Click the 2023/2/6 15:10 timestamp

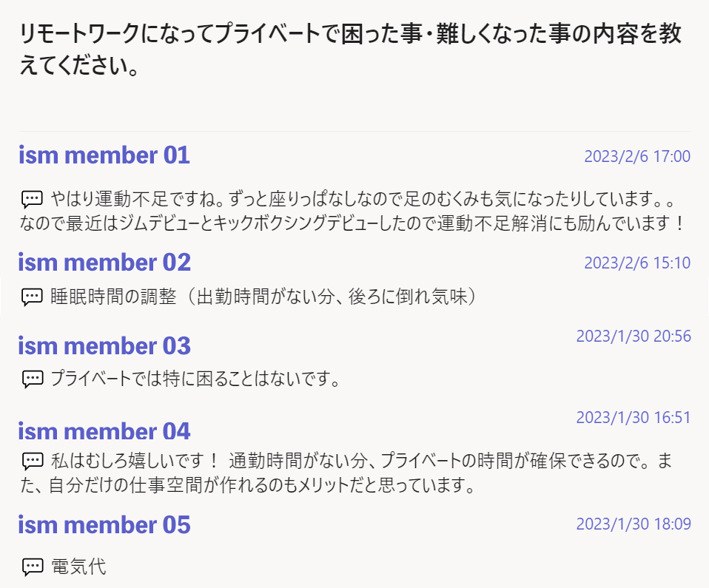click(636, 263)
